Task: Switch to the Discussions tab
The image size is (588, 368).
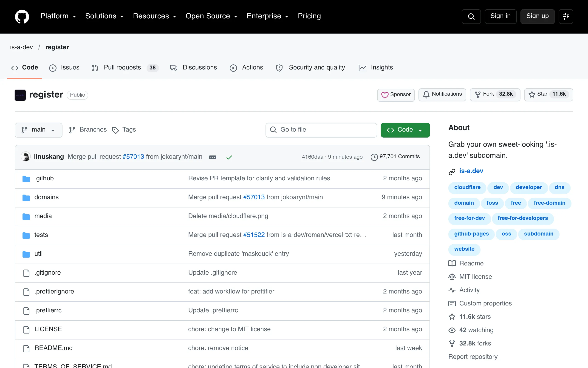Action: (193, 68)
